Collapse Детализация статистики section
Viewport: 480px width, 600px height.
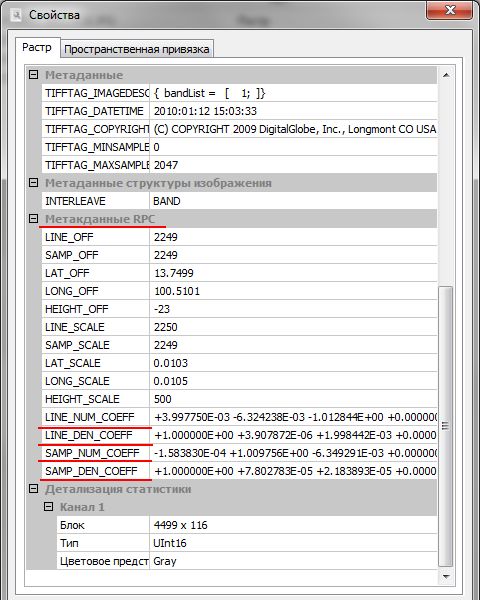coord(34,489)
